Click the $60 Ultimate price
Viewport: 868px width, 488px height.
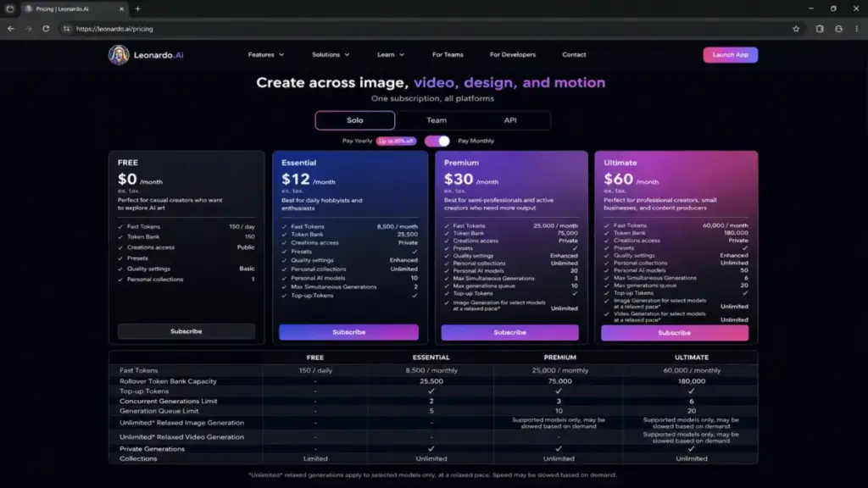tap(618, 180)
